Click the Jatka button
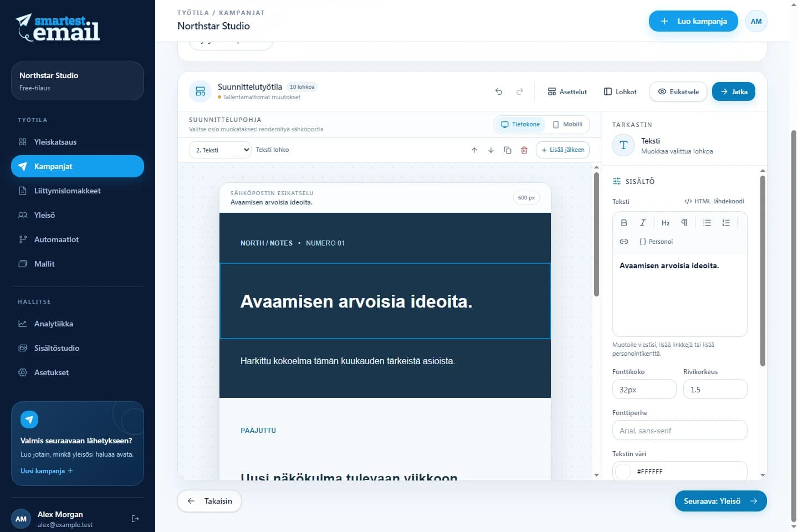 [734, 91]
